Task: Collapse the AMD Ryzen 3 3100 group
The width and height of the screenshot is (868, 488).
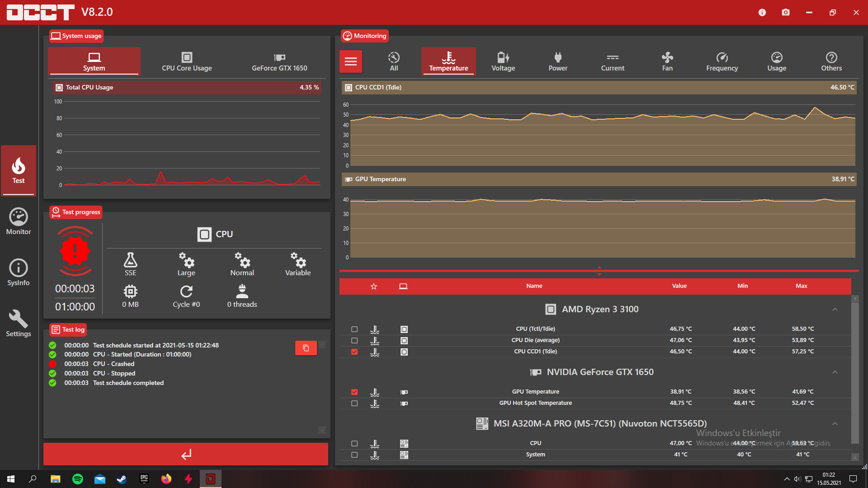Action: [x=835, y=310]
